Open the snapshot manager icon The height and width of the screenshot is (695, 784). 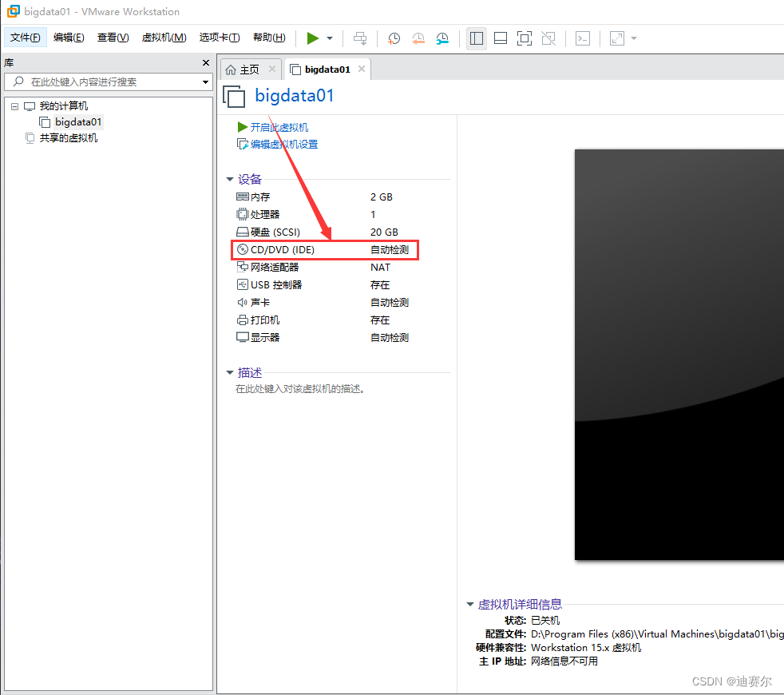(x=442, y=38)
